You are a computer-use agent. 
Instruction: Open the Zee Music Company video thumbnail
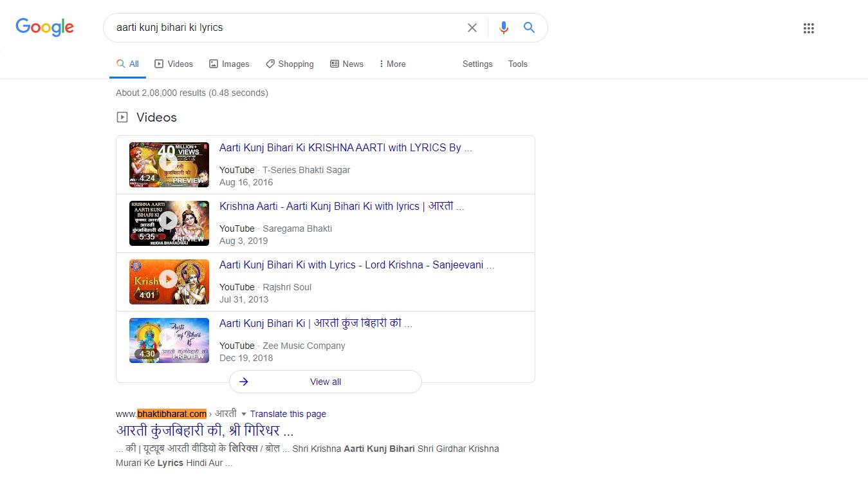click(169, 340)
